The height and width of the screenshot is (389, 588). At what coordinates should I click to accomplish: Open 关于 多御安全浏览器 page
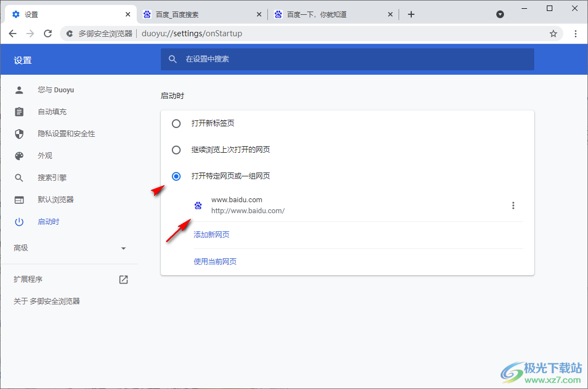[47, 301]
